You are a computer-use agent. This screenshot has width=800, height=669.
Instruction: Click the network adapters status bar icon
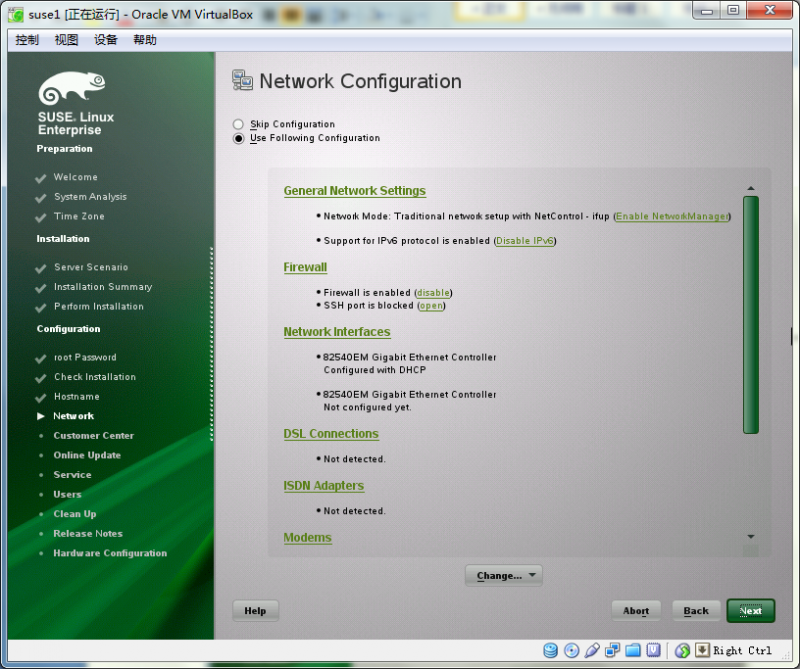point(612,650)
